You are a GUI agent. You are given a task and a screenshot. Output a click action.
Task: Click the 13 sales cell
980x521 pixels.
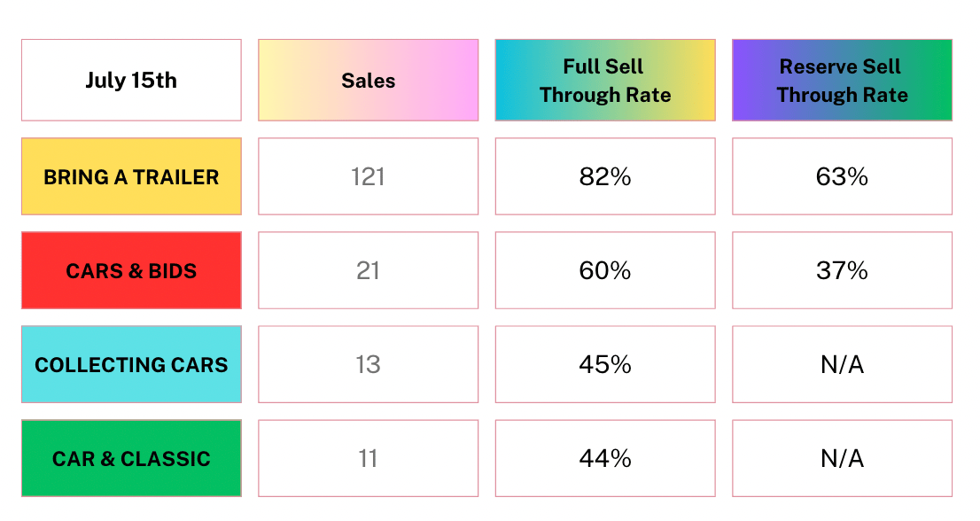pyautogui.click(x=368, y=364)
